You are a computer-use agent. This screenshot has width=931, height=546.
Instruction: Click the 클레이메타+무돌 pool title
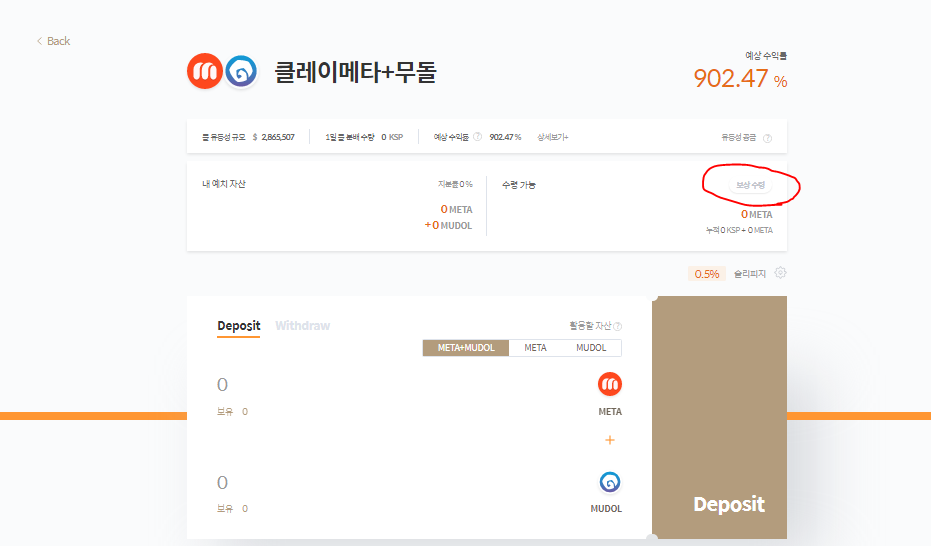coord(355,72)
